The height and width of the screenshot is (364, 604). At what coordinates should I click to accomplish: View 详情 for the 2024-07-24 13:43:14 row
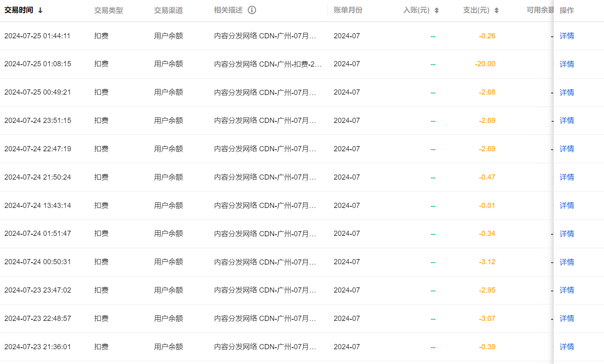(x=567, y=206)
